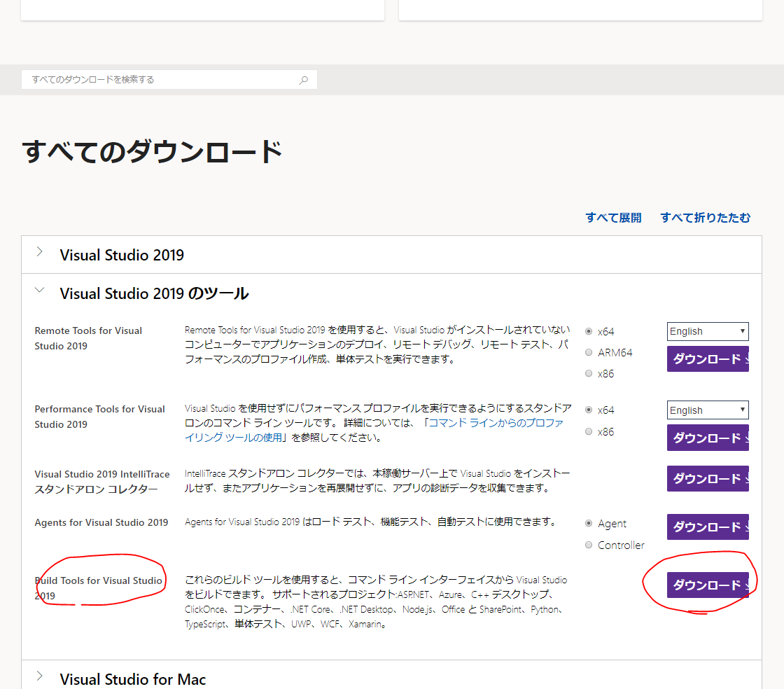
Task: Expand the Visual Studio for Mac chevron
Action: (39, 676)
